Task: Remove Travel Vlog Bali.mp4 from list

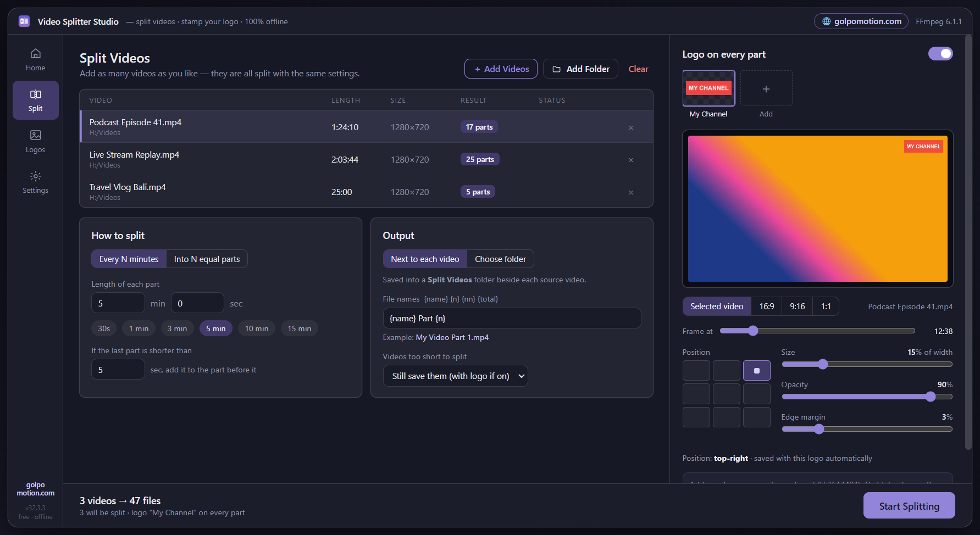Action: (631, 192)
